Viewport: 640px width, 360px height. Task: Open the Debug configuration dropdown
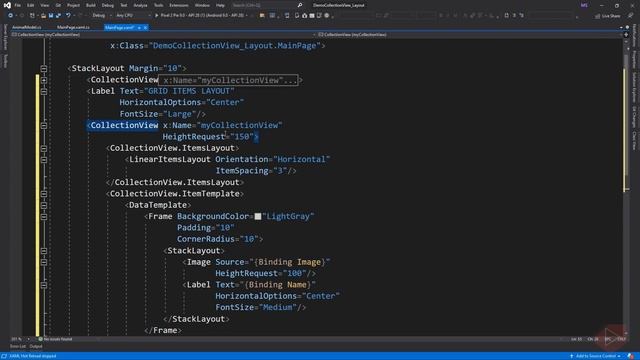(x=102, y=16)
